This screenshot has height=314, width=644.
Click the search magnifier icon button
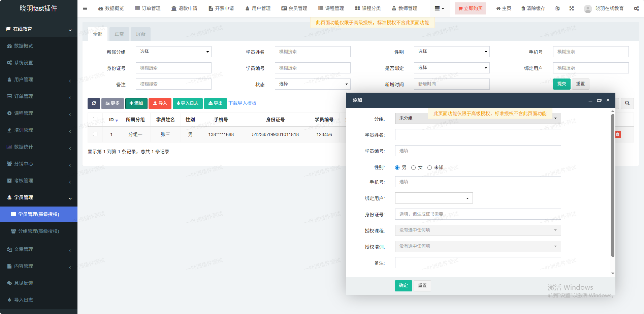pyautogui.click(x=627, y=103)
